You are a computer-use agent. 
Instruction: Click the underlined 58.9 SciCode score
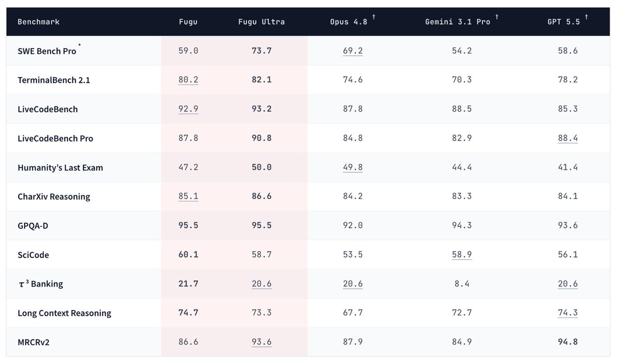tap(462, 255)
